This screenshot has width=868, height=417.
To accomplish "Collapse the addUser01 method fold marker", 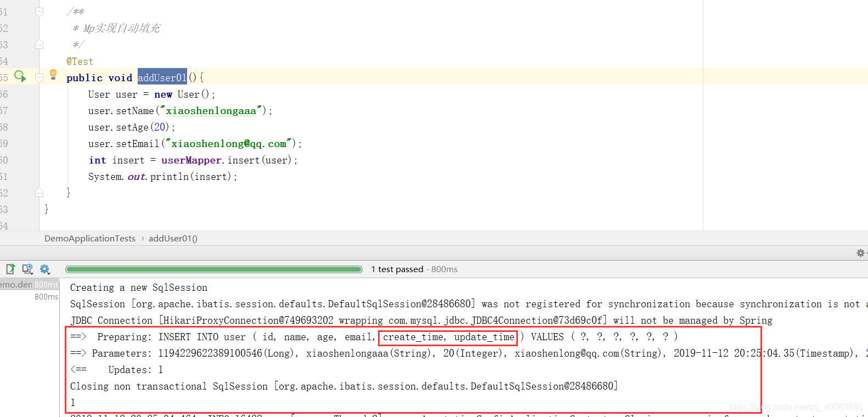I will click(39, 77).
